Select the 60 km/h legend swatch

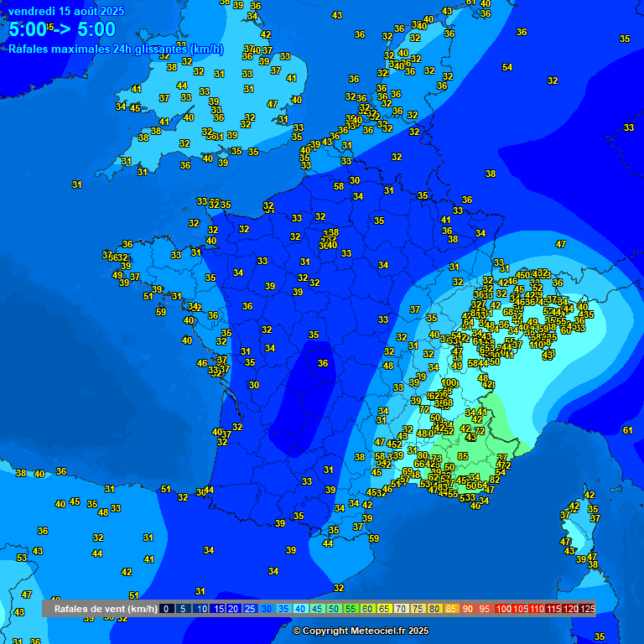tap(367, 609)
